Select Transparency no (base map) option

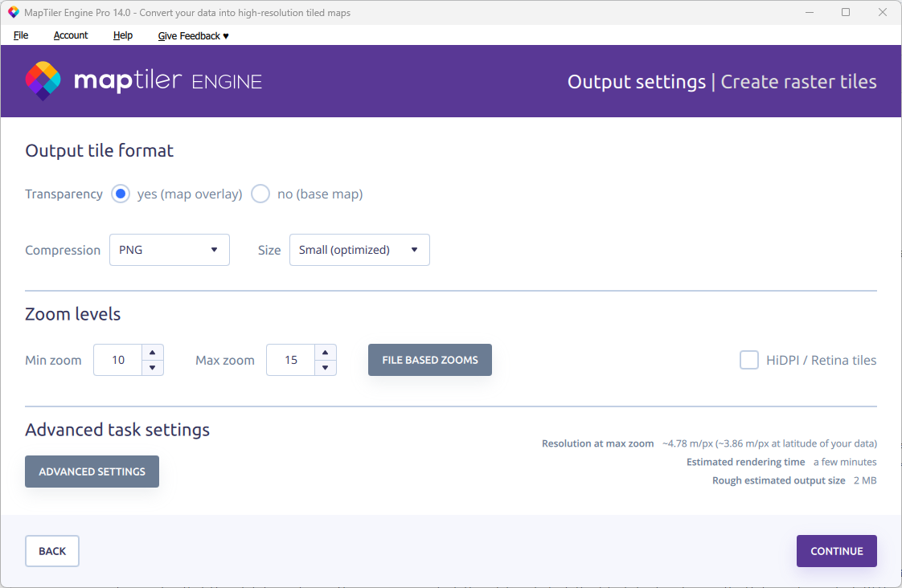coord(260,194)
